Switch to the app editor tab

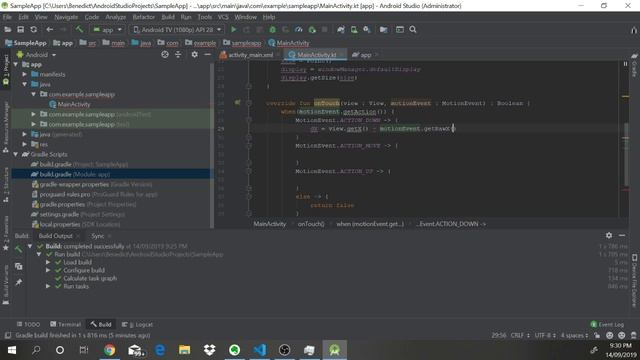click(x=364, y=55)
